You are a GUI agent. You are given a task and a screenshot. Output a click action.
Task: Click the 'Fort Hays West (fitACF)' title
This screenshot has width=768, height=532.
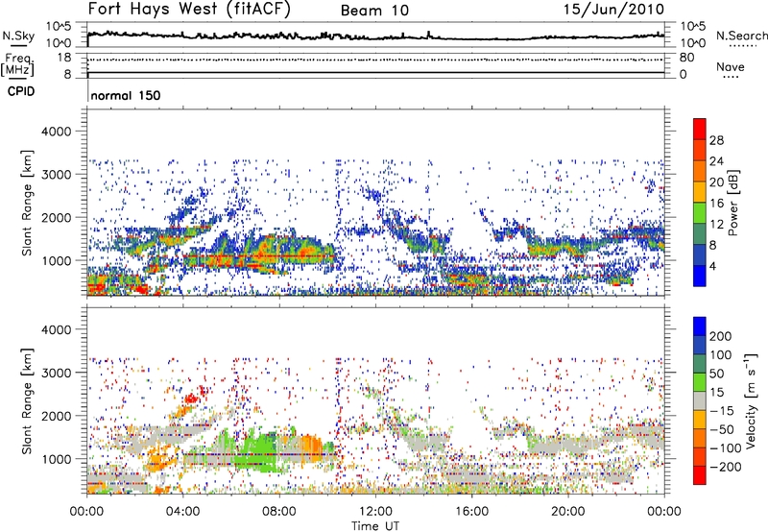click(189, 10)
